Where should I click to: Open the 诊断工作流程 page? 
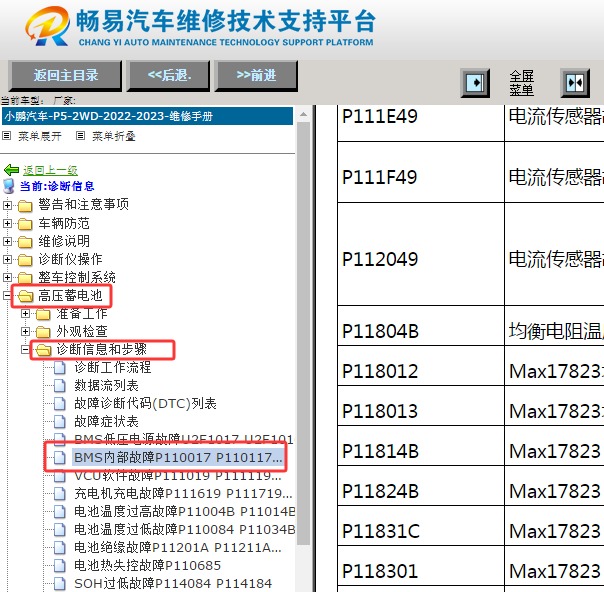(112, 367)
